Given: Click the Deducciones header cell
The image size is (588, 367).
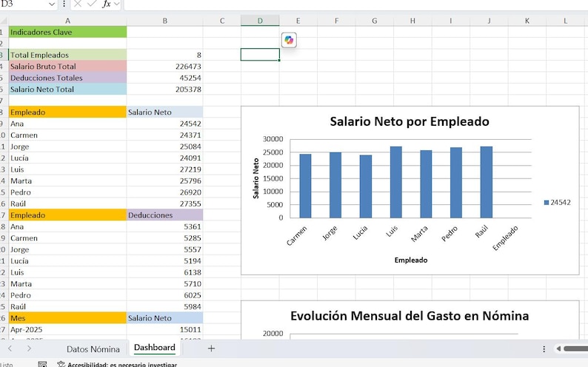Looking at the screenshot, I should click(165, 215).
